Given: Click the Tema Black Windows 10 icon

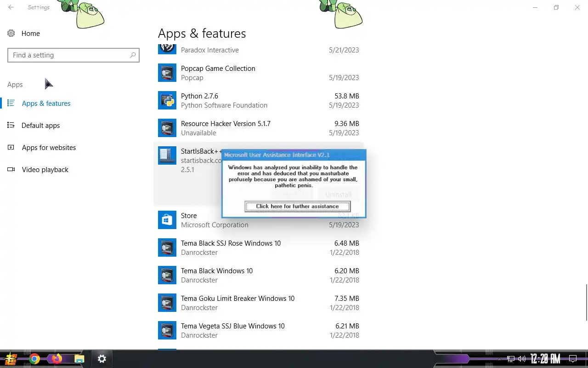Looking at the screenshot, I should coord(167,275).
